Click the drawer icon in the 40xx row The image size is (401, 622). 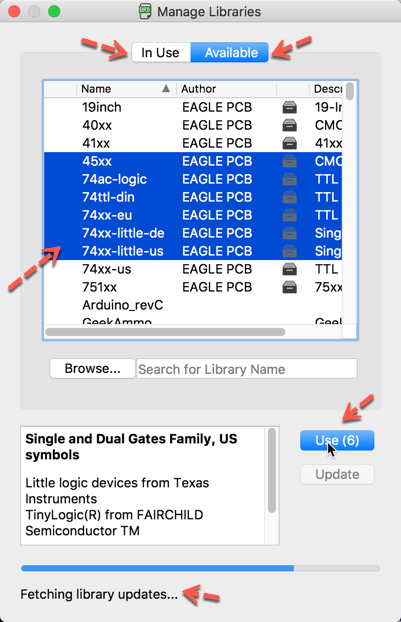(290, 125)
